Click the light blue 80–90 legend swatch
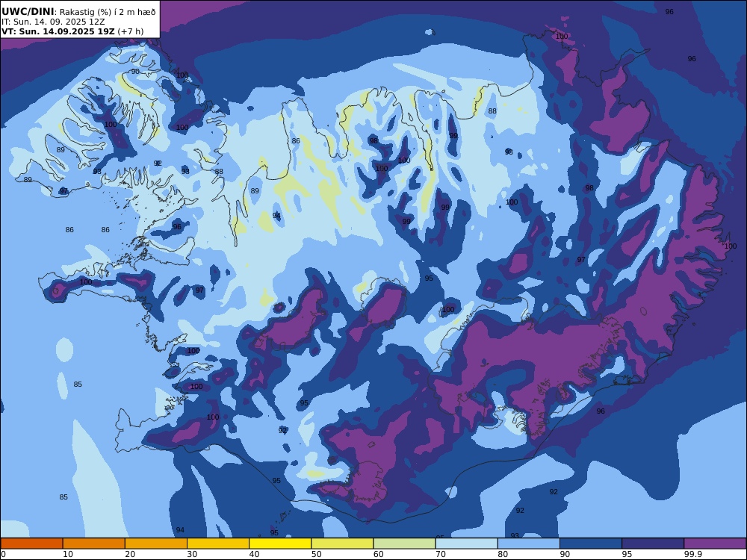 (x=529, y=544)
